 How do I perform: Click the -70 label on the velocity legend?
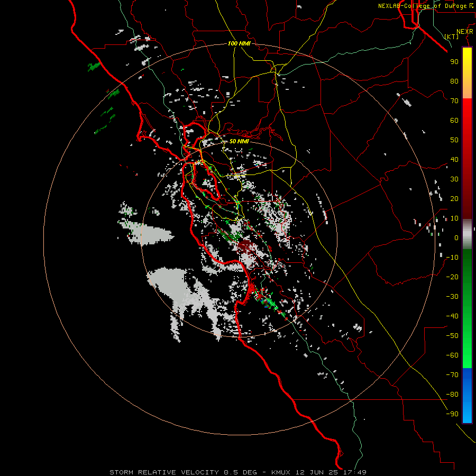click(x=452, y=375)
